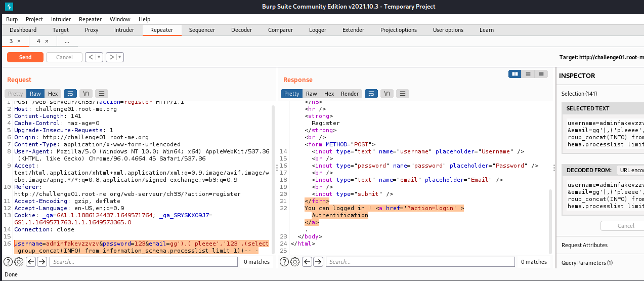The width and height of the screenshot is (644, 281).
Task: Click the Sequencer tab
Action: [202, 30]
